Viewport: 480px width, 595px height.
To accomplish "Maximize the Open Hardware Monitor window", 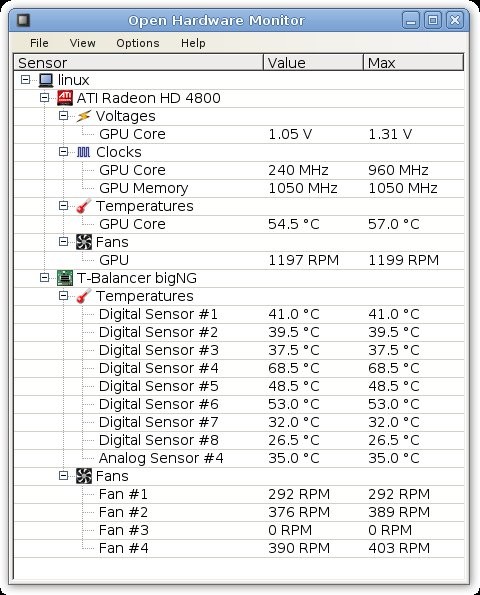I will 433,20.
